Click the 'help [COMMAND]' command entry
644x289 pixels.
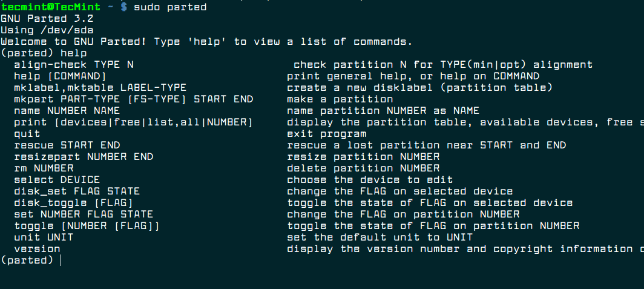pyautogui.click(x=61, y=76)
